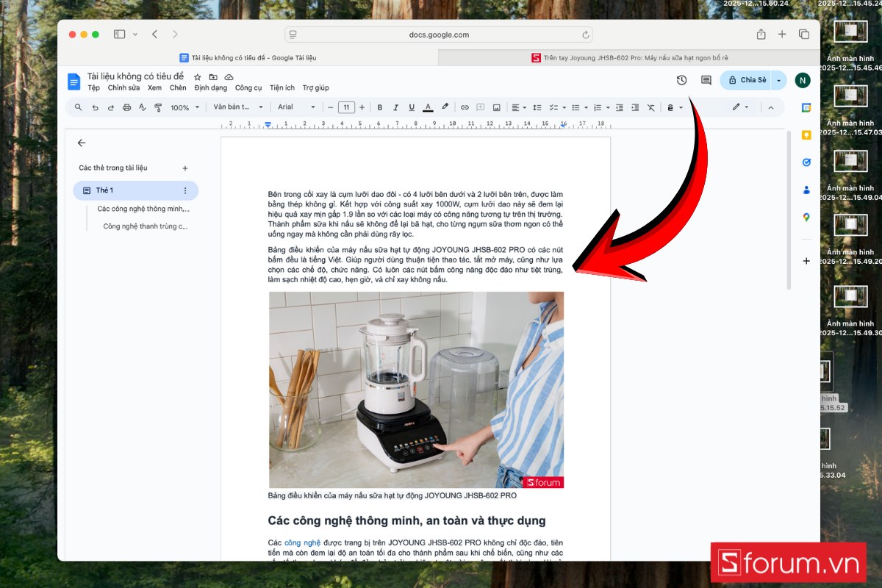Run spelling and grammar check
This screenshot has height=588, width=882.
[x=143, y=107]
